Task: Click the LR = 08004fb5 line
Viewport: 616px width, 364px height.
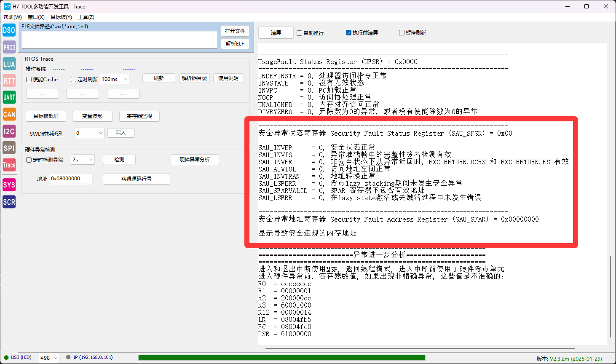Action: click(x=285, y=320)
